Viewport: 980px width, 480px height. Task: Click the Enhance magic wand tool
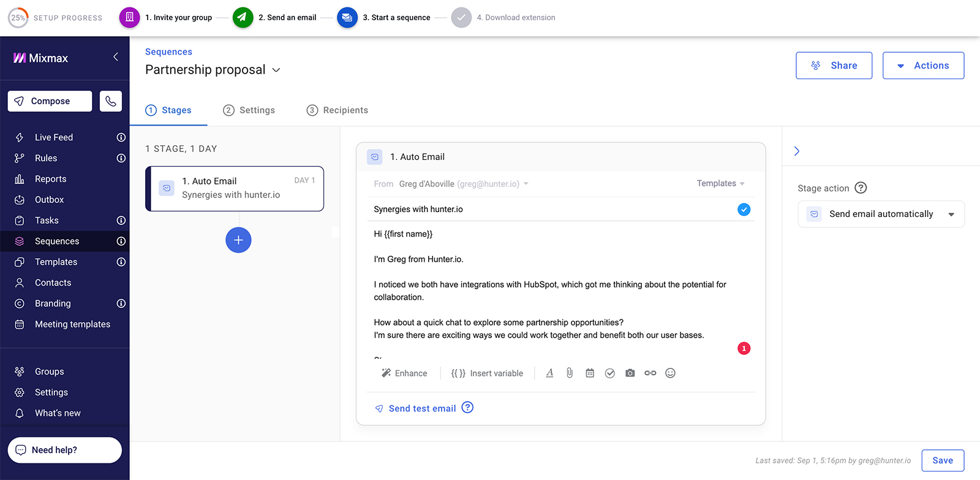(404, 373)
